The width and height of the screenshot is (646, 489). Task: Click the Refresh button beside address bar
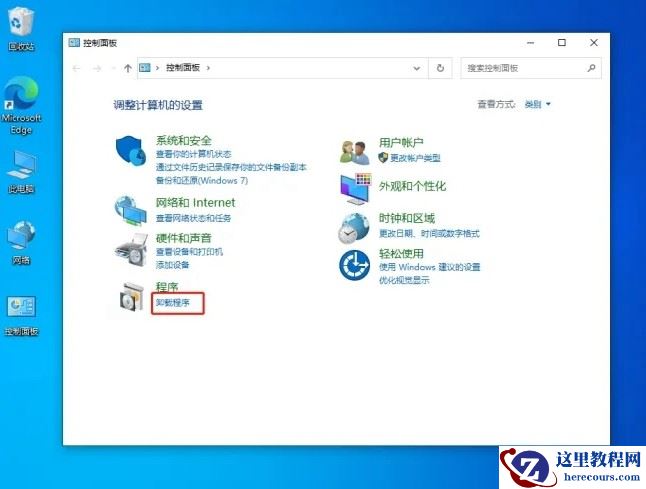point(440,68)
